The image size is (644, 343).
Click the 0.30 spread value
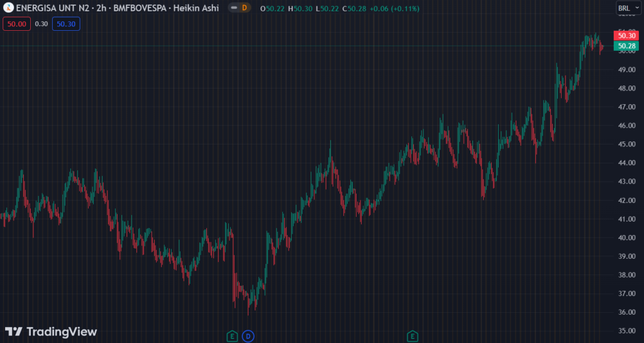(42, 24)
